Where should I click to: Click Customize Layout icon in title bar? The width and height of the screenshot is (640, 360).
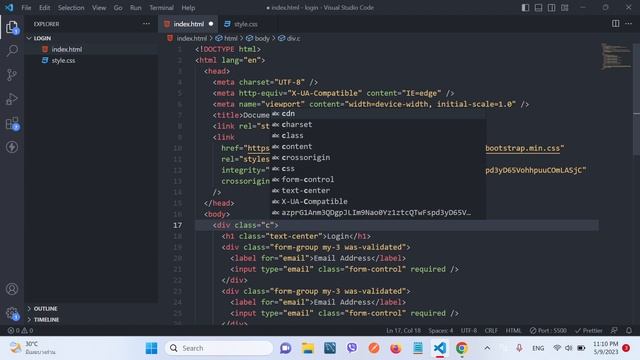pos(564,7)
